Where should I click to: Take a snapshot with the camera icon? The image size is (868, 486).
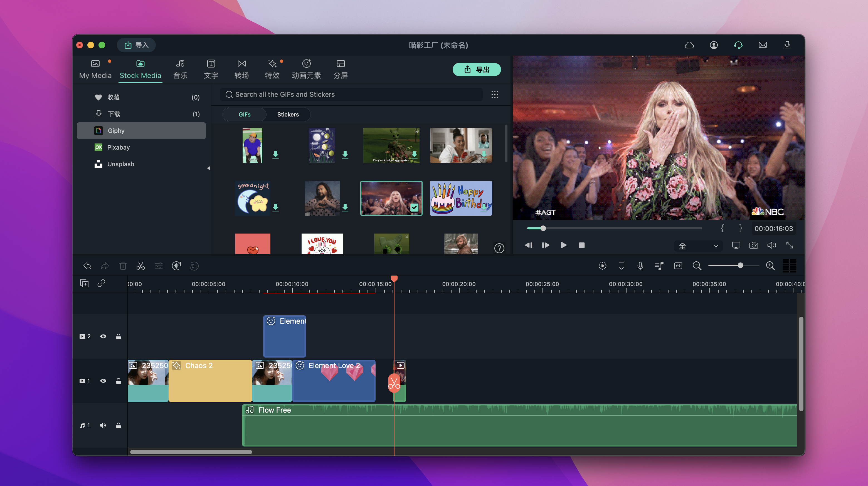pyautogui.click(x=753, y=245)
